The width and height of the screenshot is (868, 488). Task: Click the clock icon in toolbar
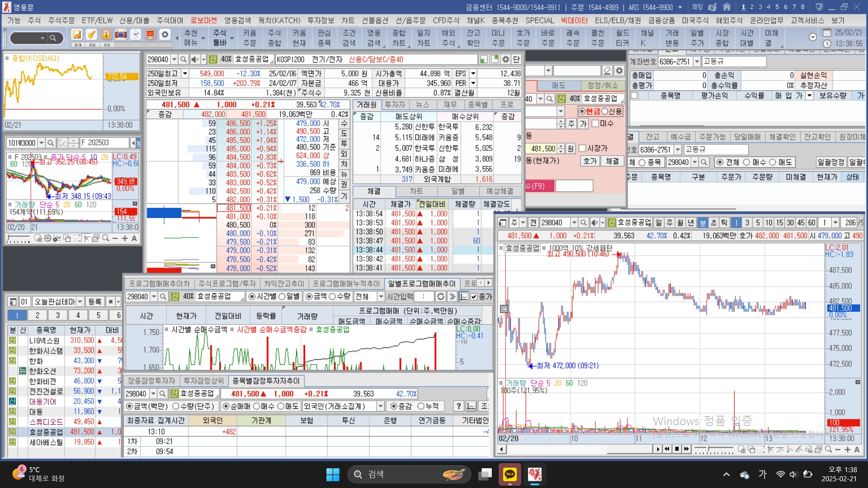tap(136, 35)
